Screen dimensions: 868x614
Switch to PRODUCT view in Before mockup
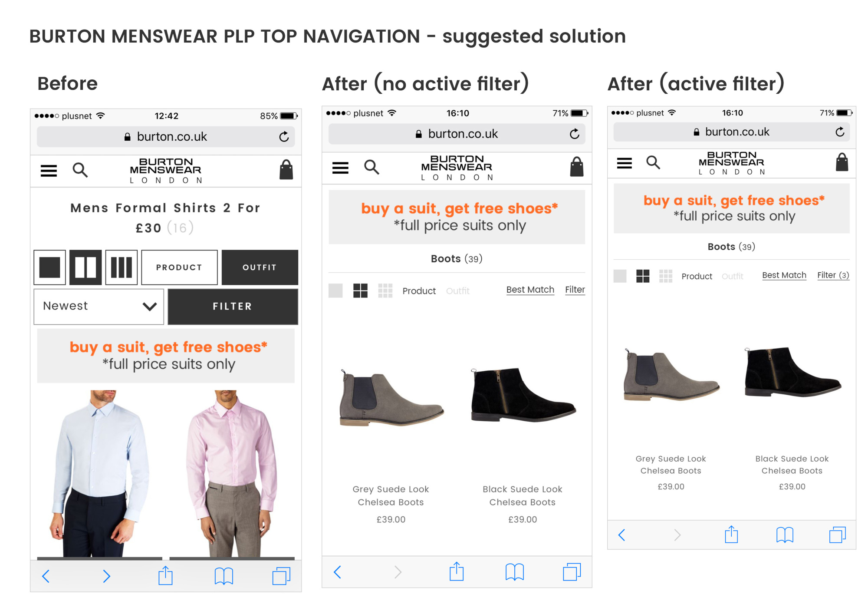point(179,267)
